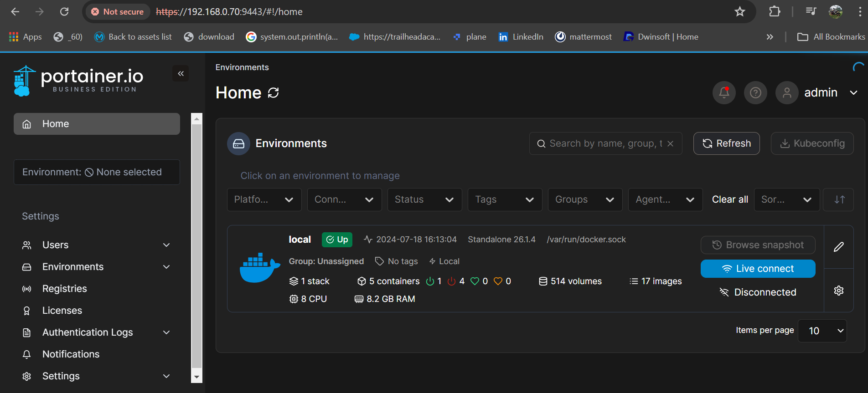The image size is (868, 393).
Task: Click the pencil edit icon for local environment
Action: coord(838,247)
